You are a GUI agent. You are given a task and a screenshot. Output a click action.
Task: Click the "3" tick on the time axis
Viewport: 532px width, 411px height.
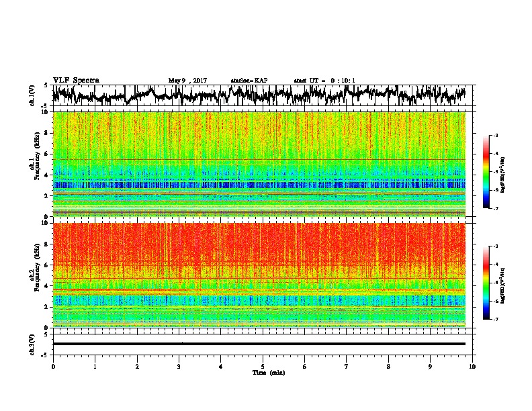[x=179, y=367]
